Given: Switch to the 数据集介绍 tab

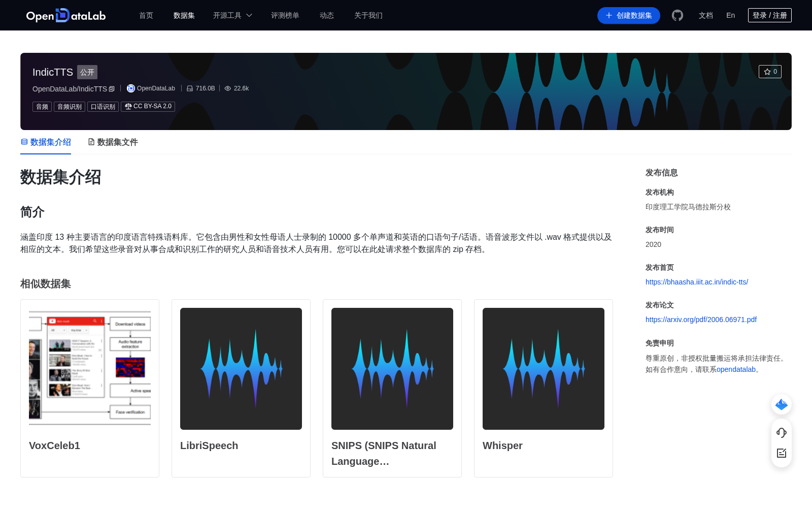Looking at the screenshot, I should click(x=46, y=142).
